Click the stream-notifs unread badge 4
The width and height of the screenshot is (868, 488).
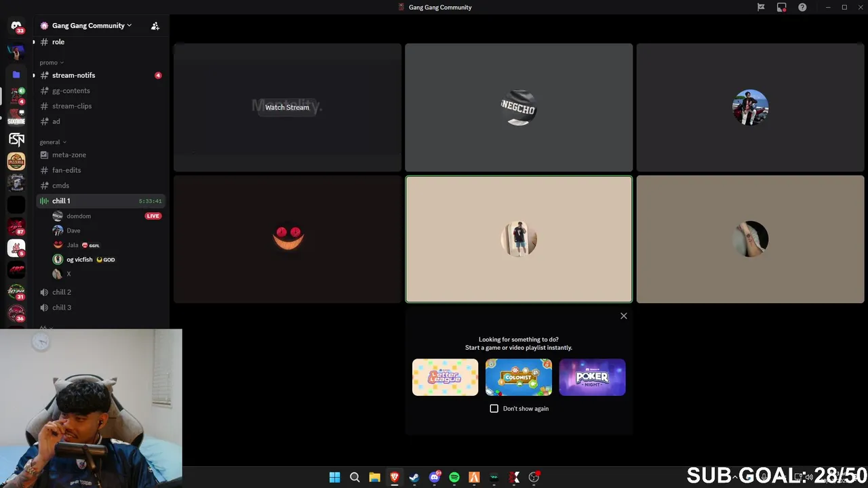coord(158,75)
